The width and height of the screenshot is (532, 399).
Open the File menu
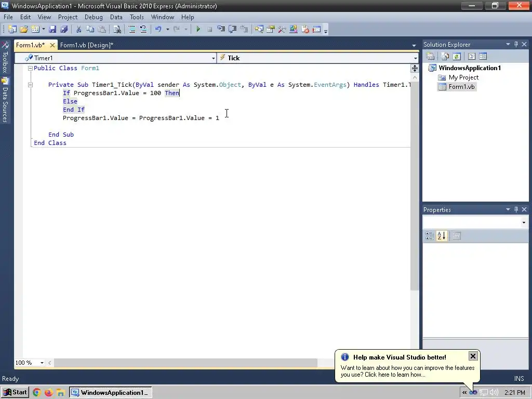click(x=8, y=17)
